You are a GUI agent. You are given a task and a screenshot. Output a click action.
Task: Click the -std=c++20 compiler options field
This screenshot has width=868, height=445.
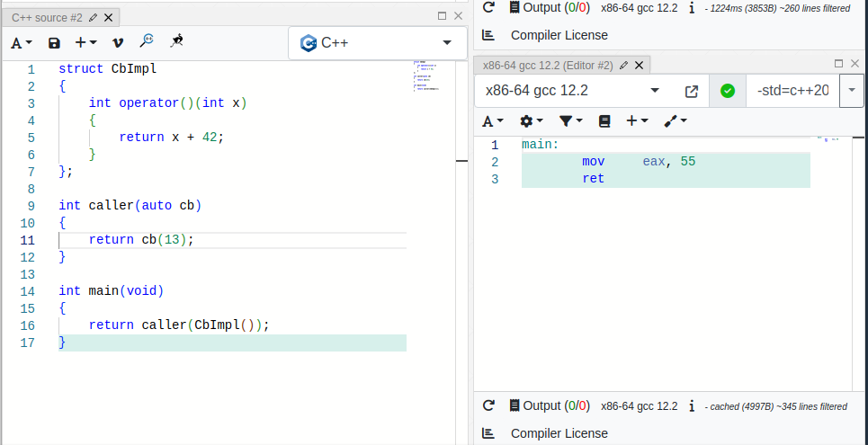792,91
